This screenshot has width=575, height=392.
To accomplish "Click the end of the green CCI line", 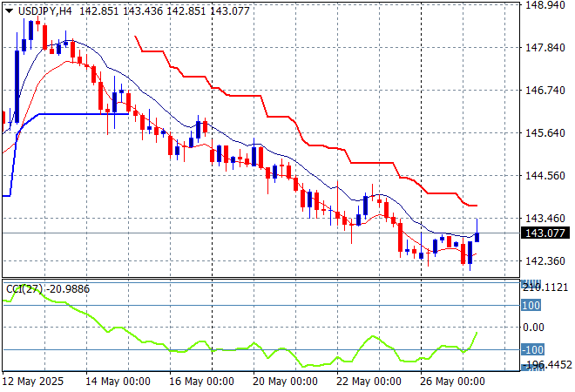I will click(477, 333).
